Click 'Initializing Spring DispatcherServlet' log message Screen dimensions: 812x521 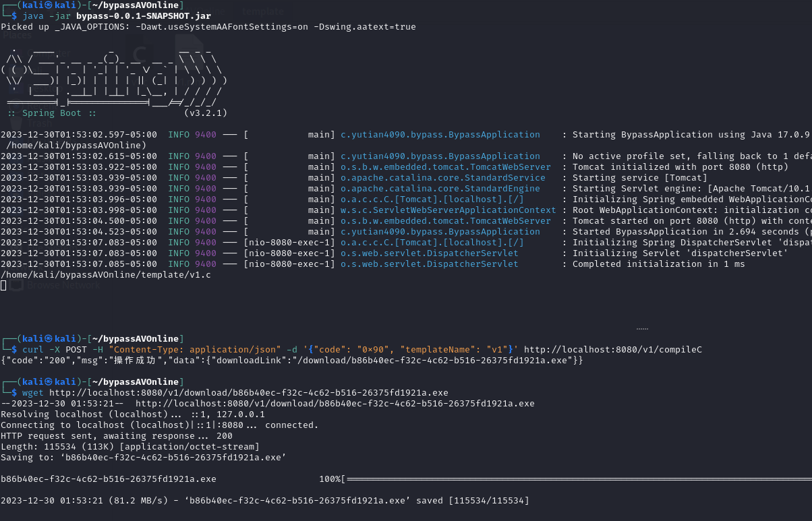[x=692, y=243]
